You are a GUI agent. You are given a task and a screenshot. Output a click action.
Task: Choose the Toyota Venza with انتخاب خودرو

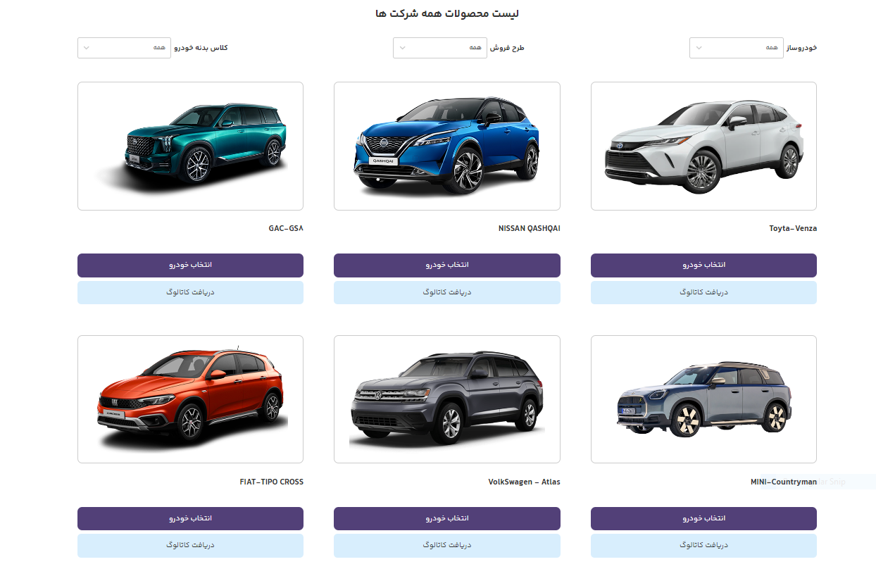[x=703, y=265]
